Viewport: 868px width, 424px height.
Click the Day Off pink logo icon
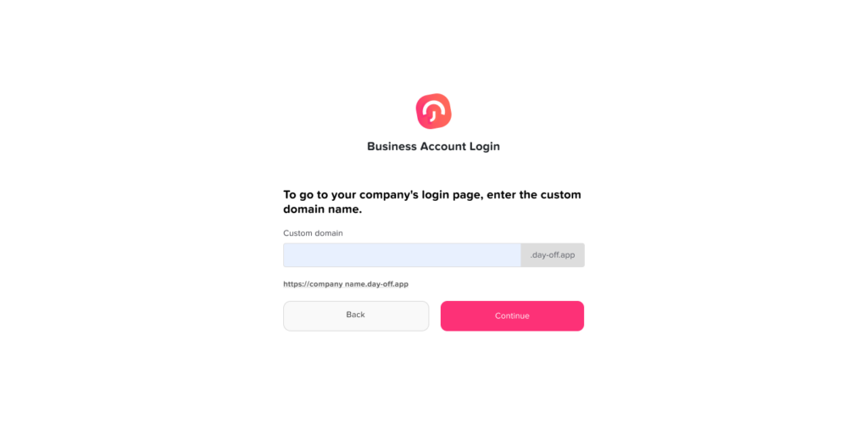click(x=433, y=111)
